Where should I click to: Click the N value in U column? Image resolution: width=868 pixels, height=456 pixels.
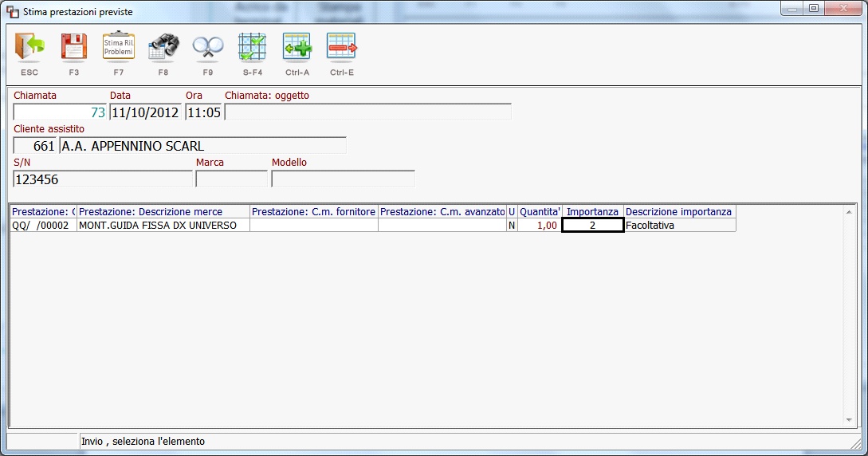click(512, 226)
